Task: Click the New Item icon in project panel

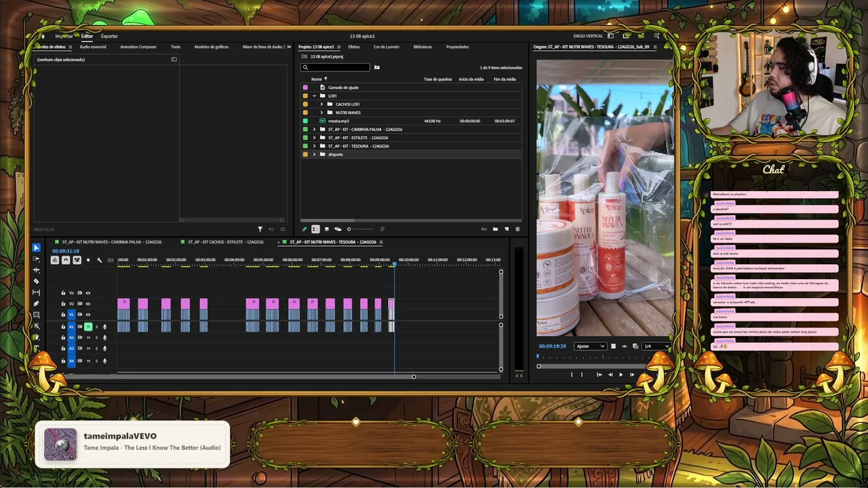Action: point(507,229)
